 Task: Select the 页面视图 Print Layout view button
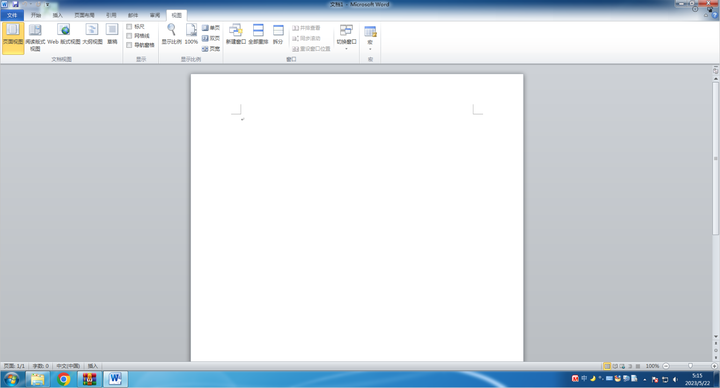pyautogui.click(x=13, y=38)
